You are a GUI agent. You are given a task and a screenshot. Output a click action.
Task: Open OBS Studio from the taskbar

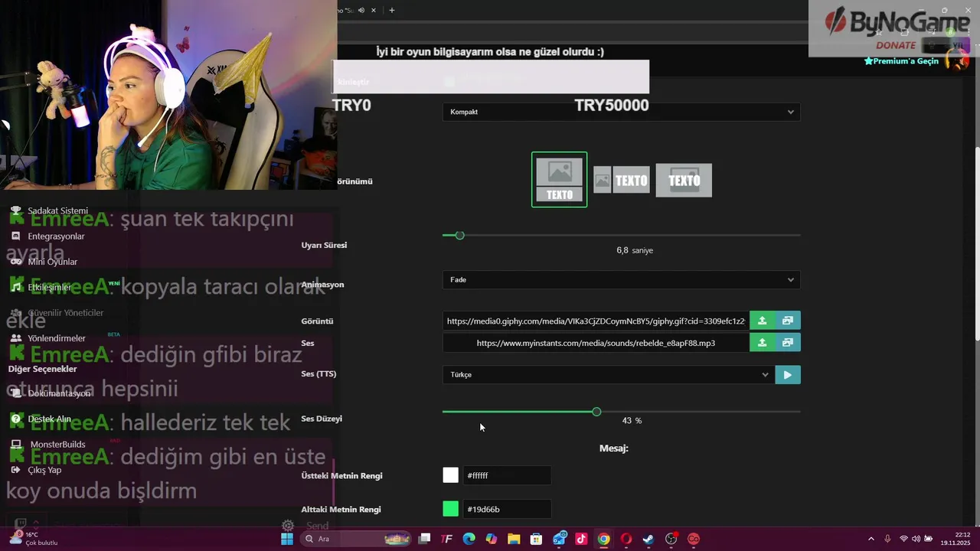671,539
